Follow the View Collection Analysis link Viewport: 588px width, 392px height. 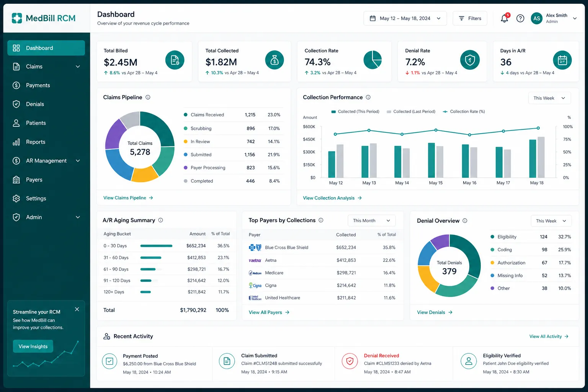point(332,198)
